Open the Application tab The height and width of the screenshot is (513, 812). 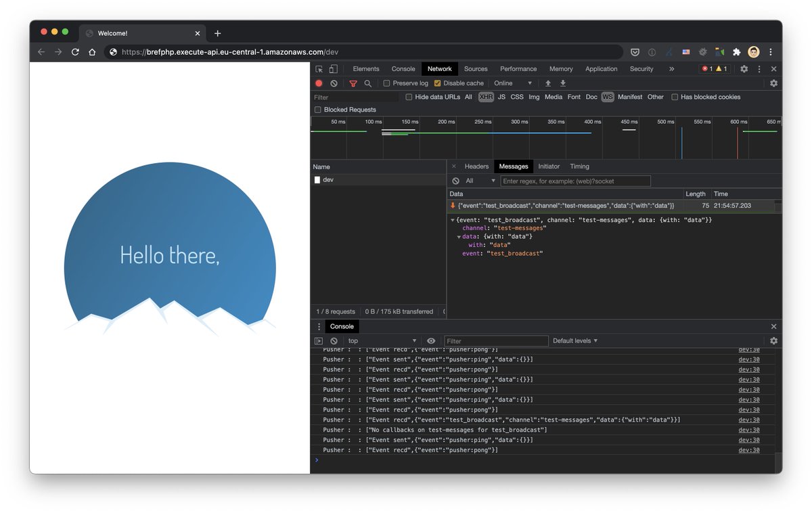tap(602, 69)
